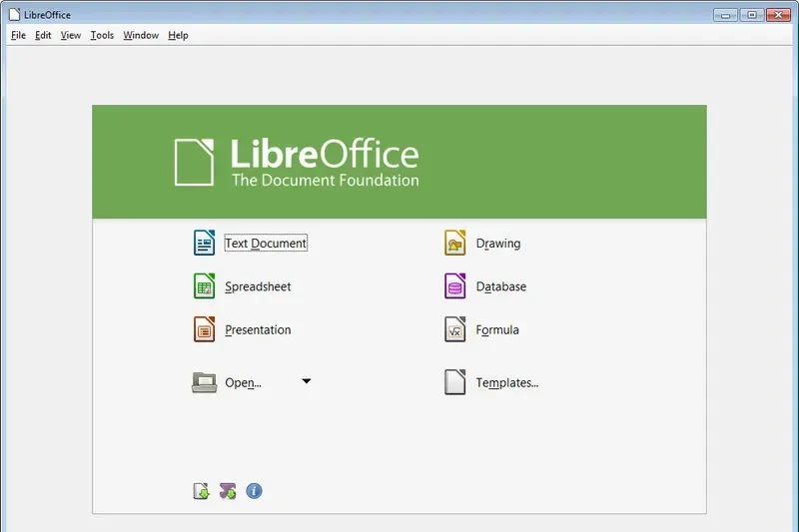Expand the Open recent documents arrow
Viewport: 799px width, 532px height.
point(307,381)
